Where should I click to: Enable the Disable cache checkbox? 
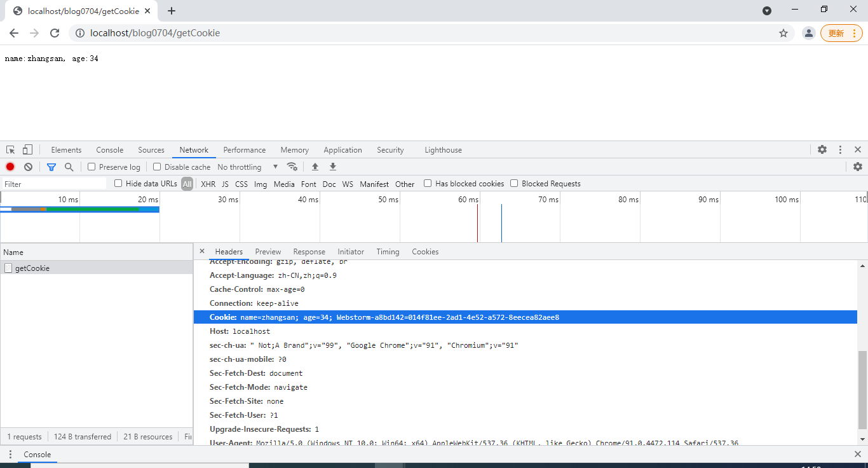point(157,167)
